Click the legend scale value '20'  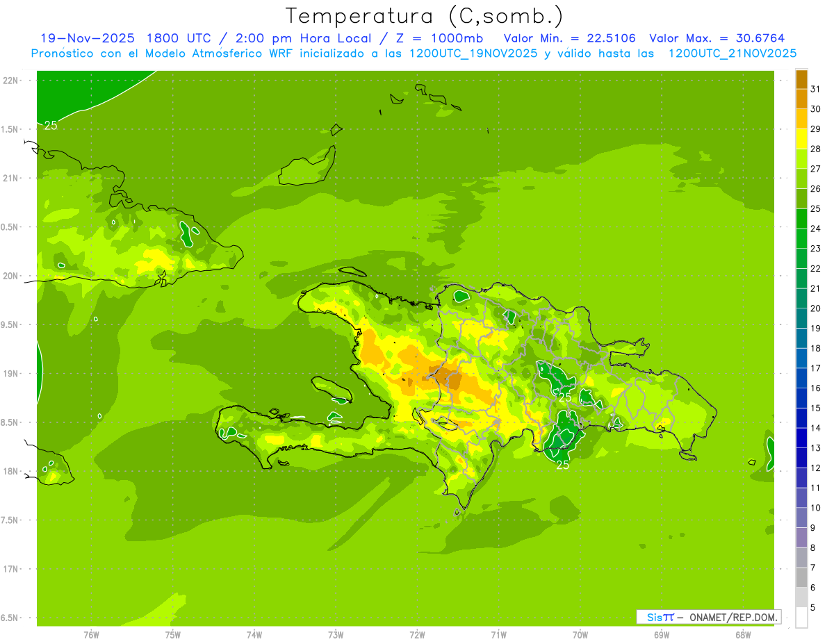pos(816,308)
